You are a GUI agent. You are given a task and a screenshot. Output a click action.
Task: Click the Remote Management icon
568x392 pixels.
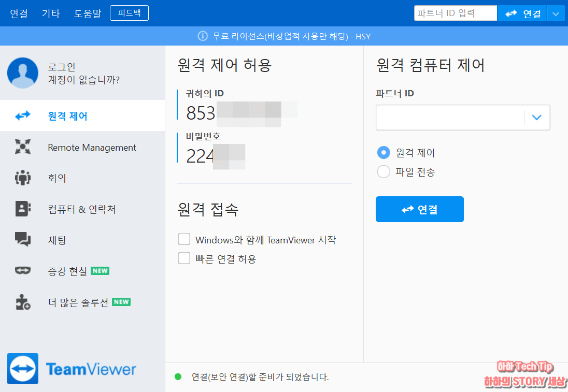pos(23,147)
